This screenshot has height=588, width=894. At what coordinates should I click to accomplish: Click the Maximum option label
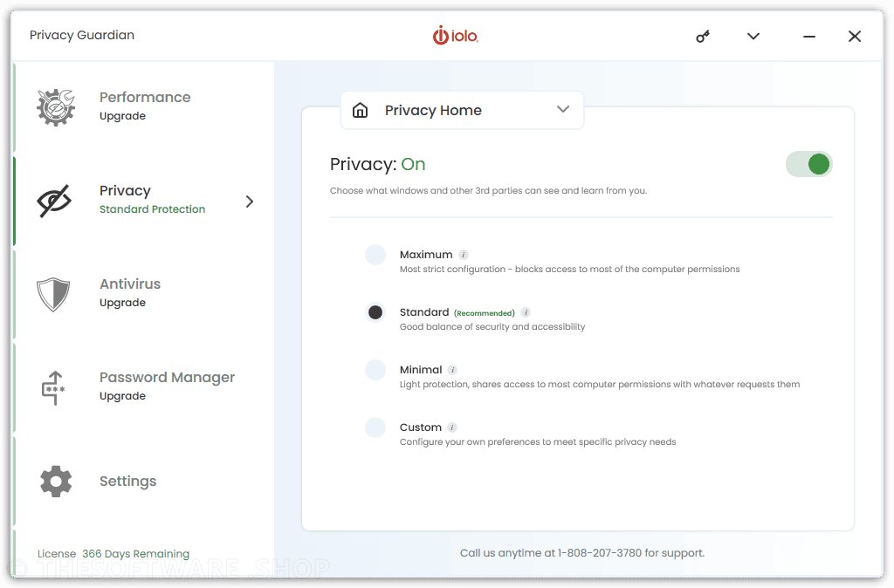(x=426, y=255)
